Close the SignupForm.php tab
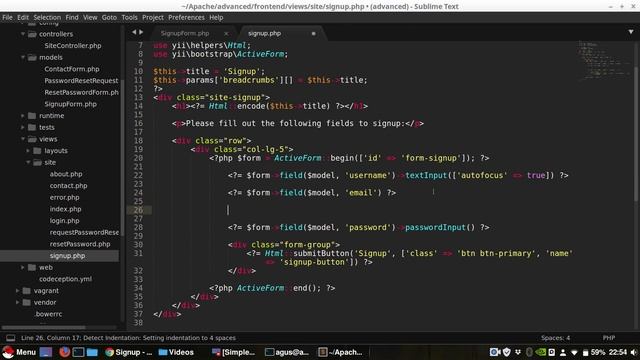The width and height of the screenshot is (640, 360). point(226,33)
